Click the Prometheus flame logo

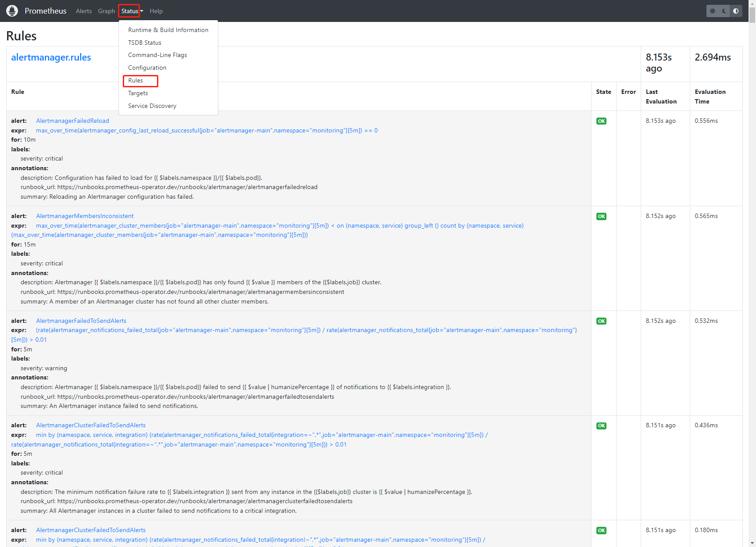(x=12, y=11)
